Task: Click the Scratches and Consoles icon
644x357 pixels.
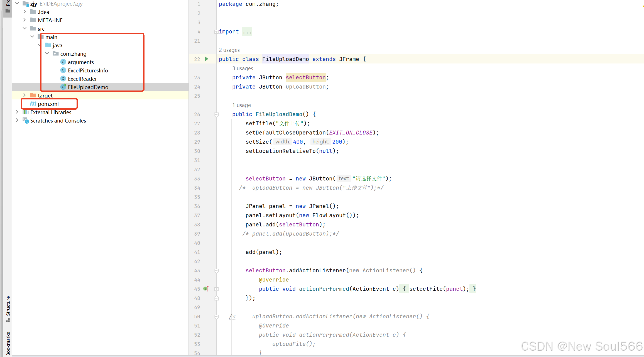Action: coord(26,121)
